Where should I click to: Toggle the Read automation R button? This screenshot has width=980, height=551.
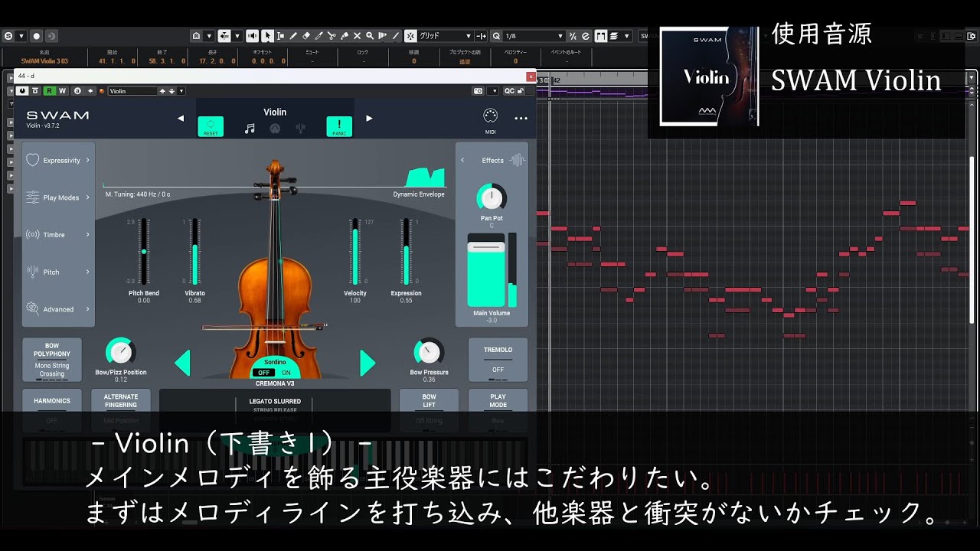(x=50, y=90)
